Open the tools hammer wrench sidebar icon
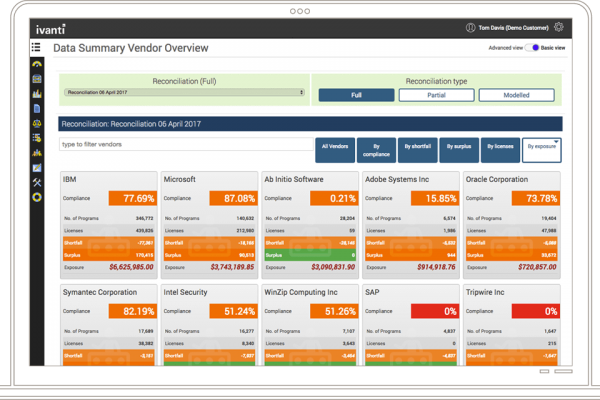 point(37,182)
